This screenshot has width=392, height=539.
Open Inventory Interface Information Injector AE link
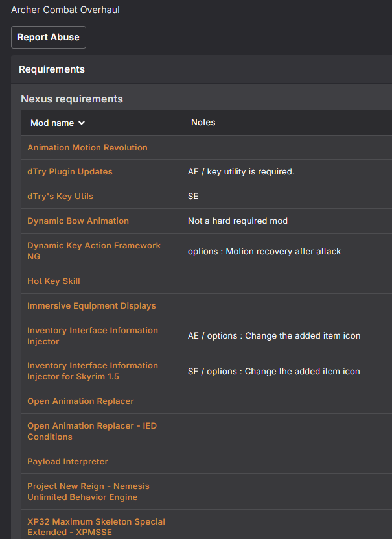pyautogui.click(x=93, y=336)
